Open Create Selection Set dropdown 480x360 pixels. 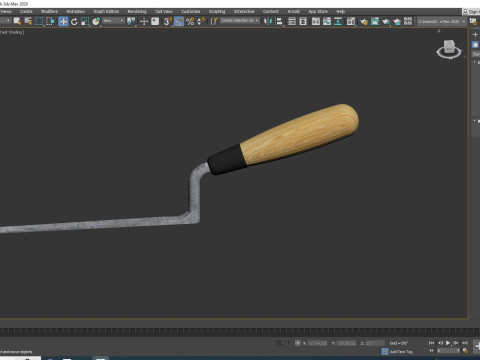click(x=240, y=21)
